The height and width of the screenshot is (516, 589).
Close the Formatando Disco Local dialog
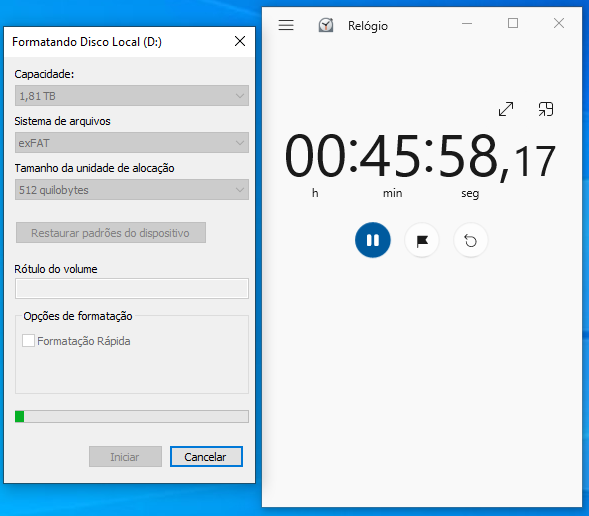(240, 41)
